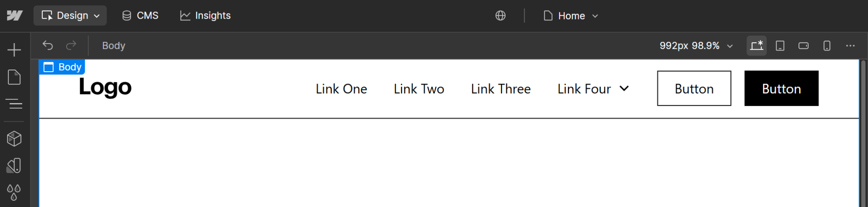
Task: Switch to mobile landscape breakpoint
Action: (x=803, y=45)
